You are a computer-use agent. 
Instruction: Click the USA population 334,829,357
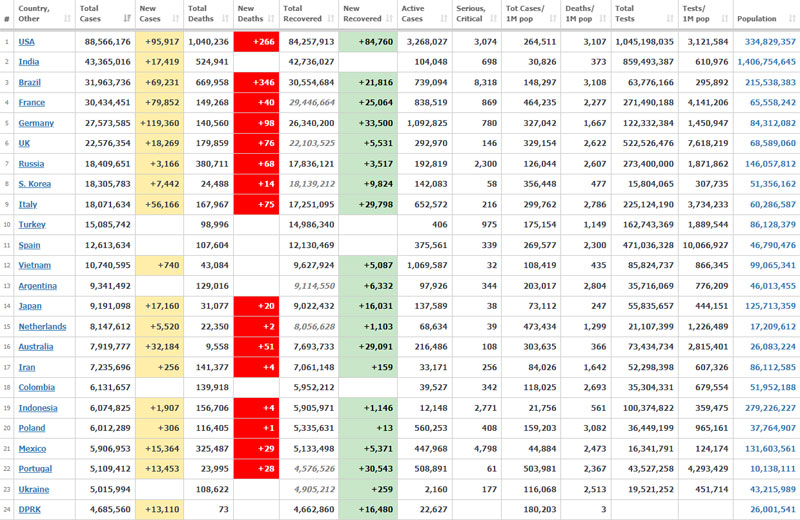(770, 42)
